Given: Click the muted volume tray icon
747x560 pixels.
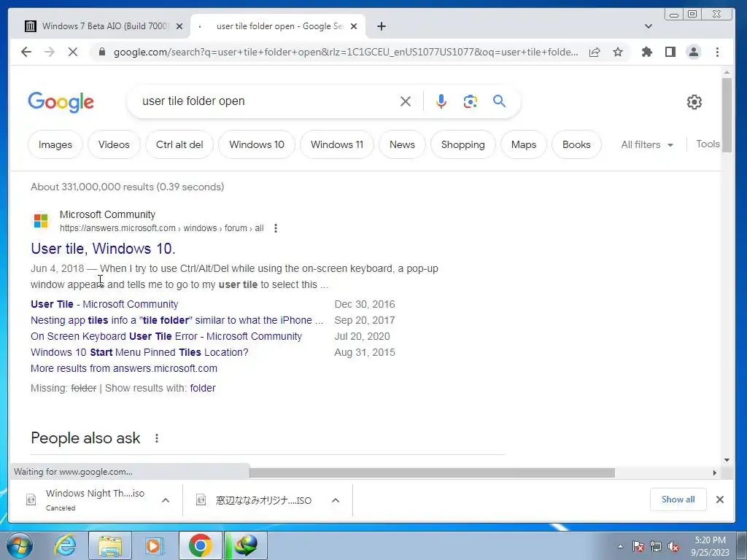Looking at the screenshot, I should [x=673, y=547].
